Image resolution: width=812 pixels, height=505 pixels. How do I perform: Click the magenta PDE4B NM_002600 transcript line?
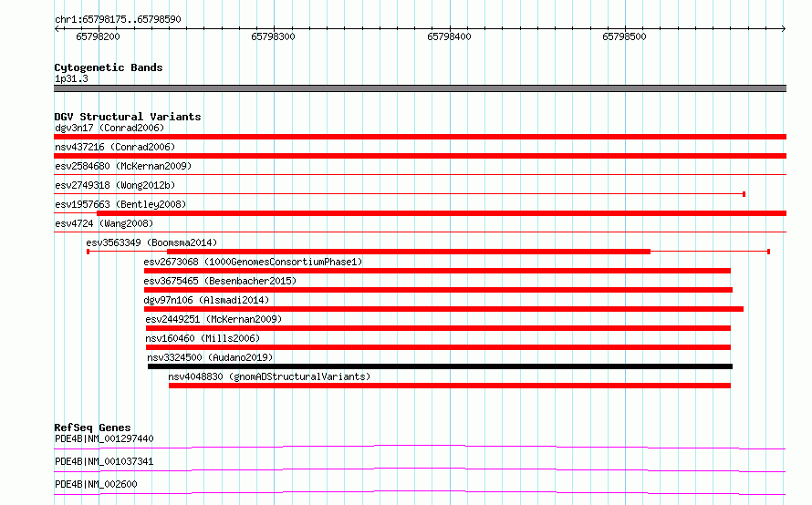420,492
